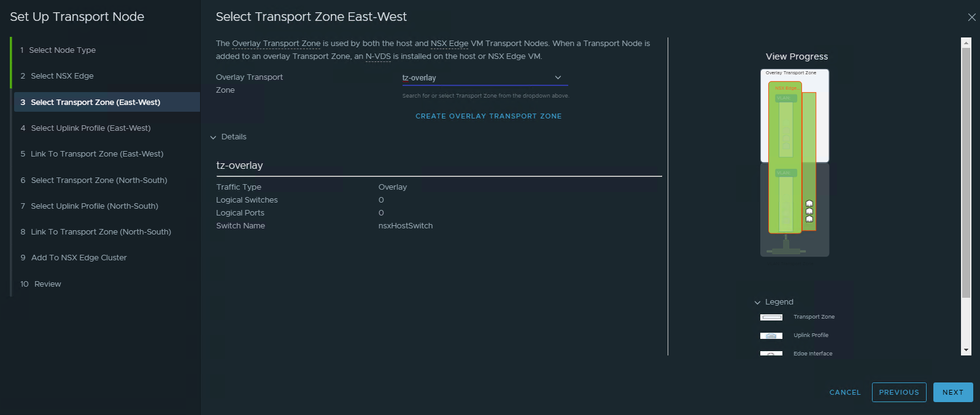The width and height of the screenshot is (980, 415).
Task: Open step 6 Select Transport Zone (North-South)
Action: 94,180
